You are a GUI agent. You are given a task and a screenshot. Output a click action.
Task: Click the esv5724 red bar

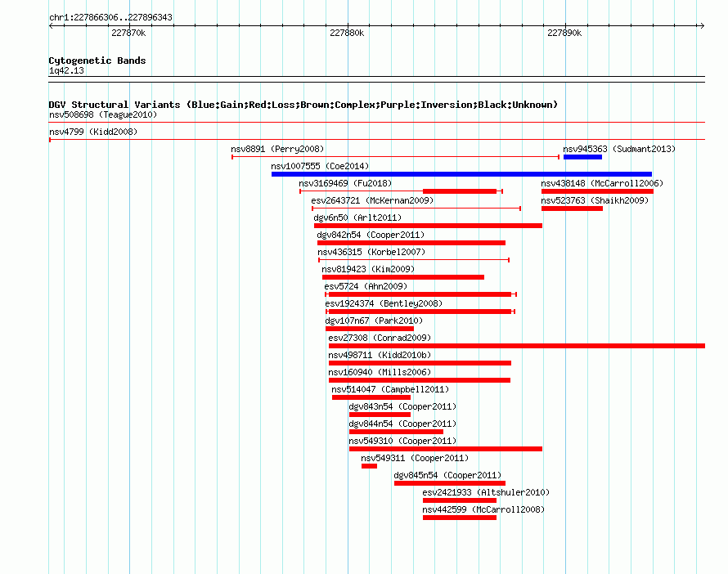click(x=420, y=294)
